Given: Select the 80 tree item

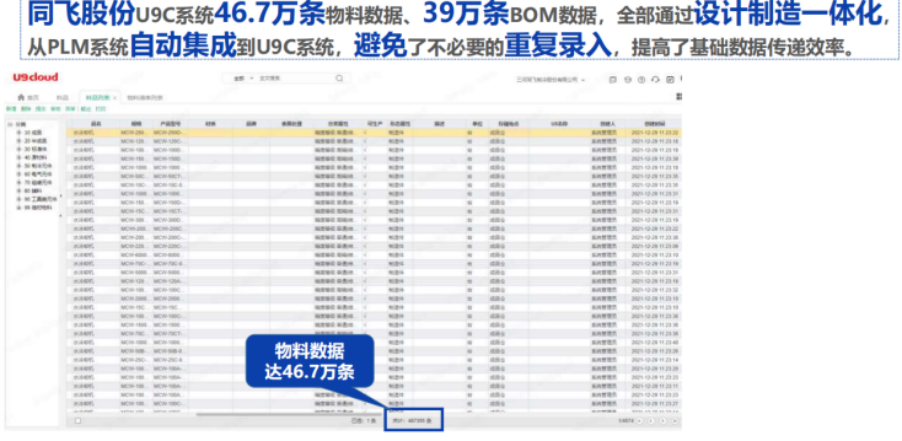Looking at the screenshot, I should pyautogui.click(x=32, y=191).
